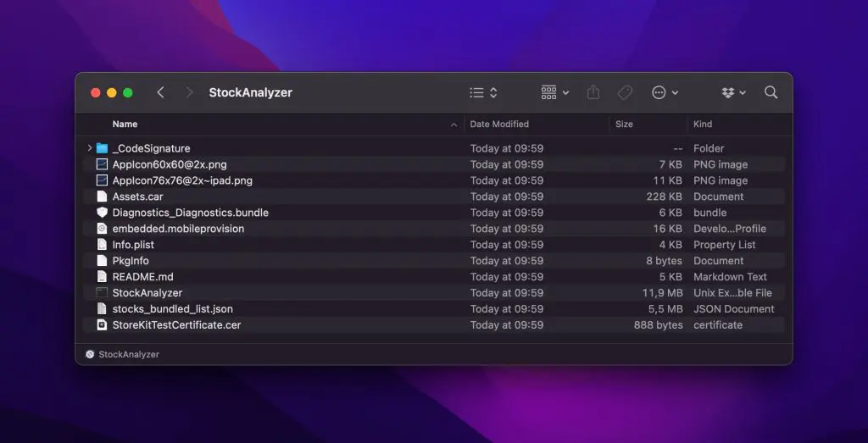Screen dimensions: 868x443
Task: Sort by the Name column header
Action: (x=125, y=124)
